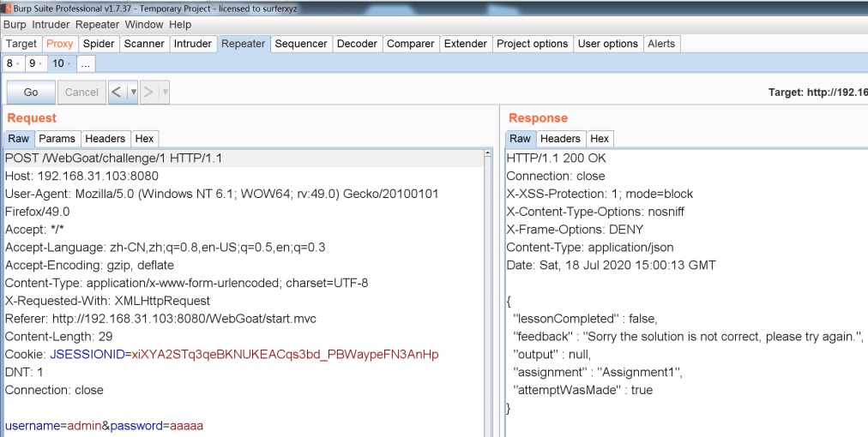
Task: Click the Date header in response
Action: pos(612,265)
